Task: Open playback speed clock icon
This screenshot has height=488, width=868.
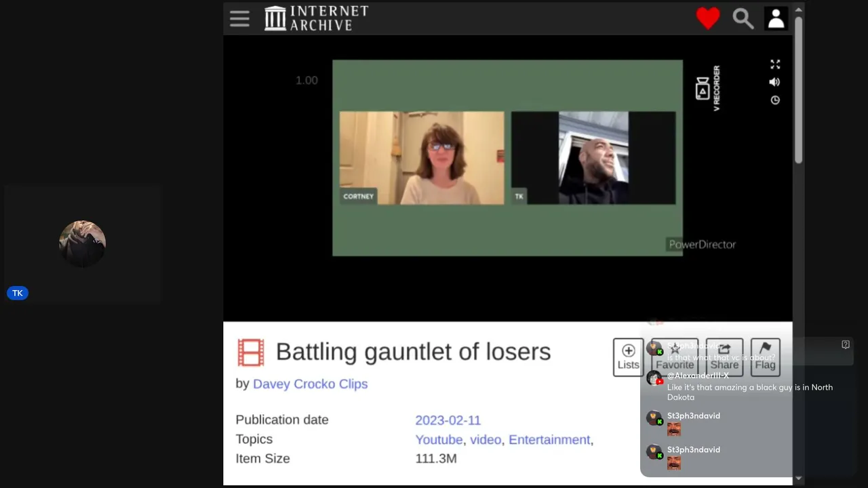Action: (x=775, y=100)
